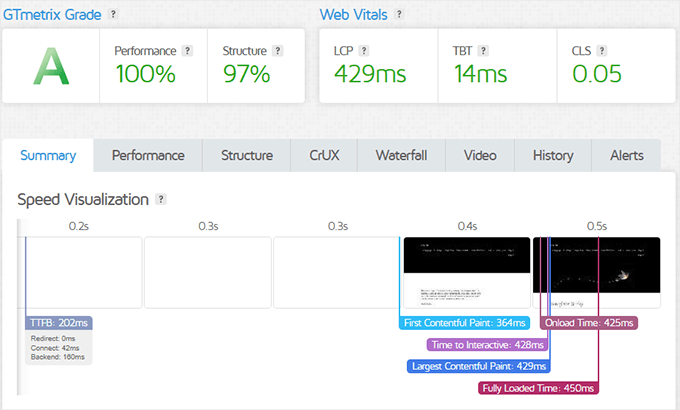Click the TTFB: 202ms marker
The width and height of the screenshot is (680, 410).
(x=59, y=323)
